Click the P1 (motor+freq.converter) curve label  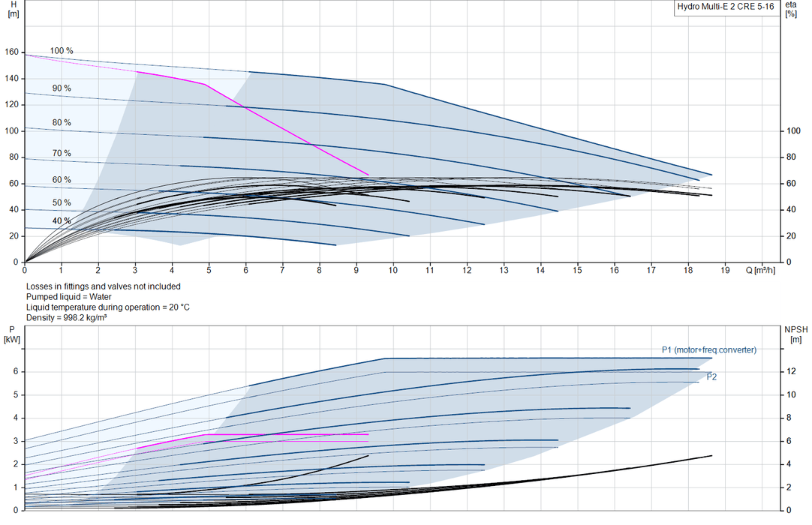tap(709, 350)
